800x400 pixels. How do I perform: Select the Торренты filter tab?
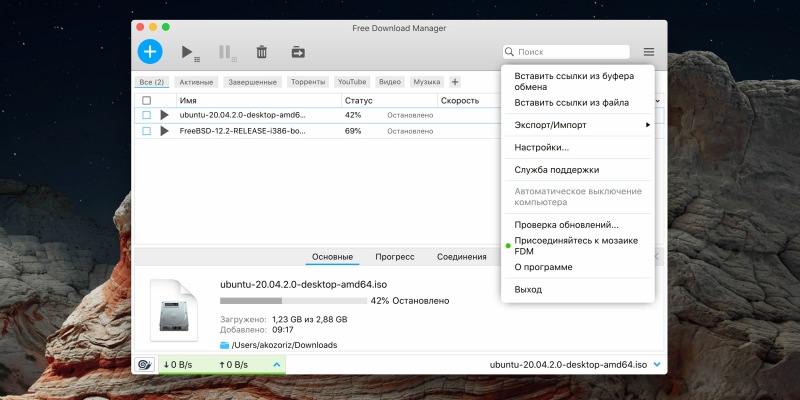tap(308, 82)
